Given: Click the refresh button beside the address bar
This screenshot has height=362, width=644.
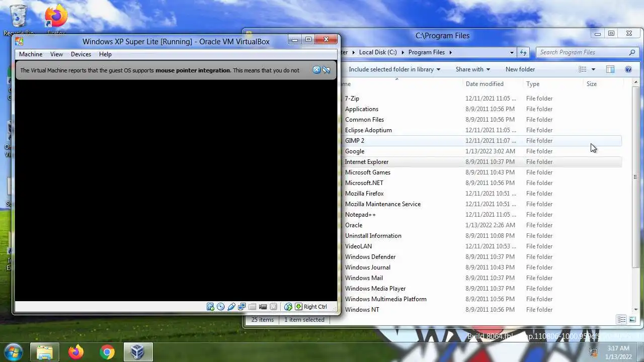Looking at the screenshot, I should tap(523, 52).
